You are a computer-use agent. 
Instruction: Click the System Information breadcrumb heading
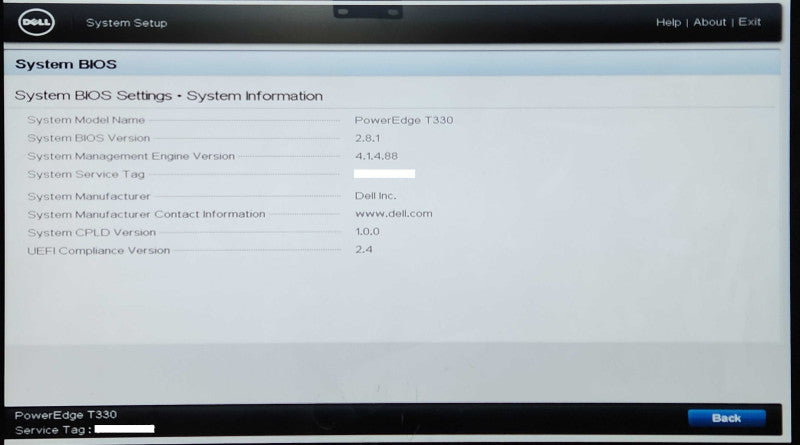click(x=254, y=96)
